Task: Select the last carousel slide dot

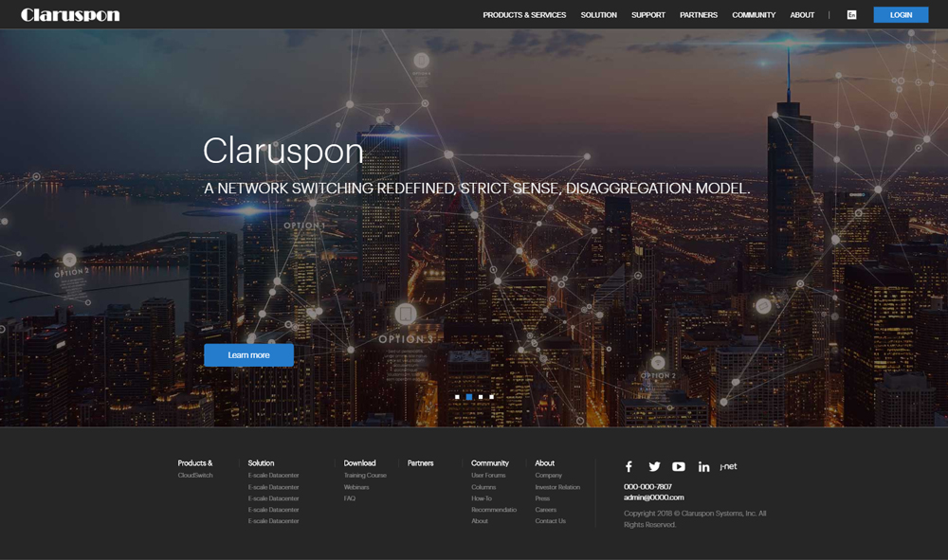Action: coord(491,397)
